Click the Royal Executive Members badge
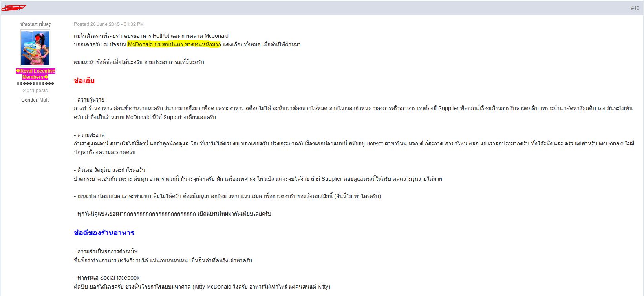This screenshot has width=644, height=296. coord(35,74)
